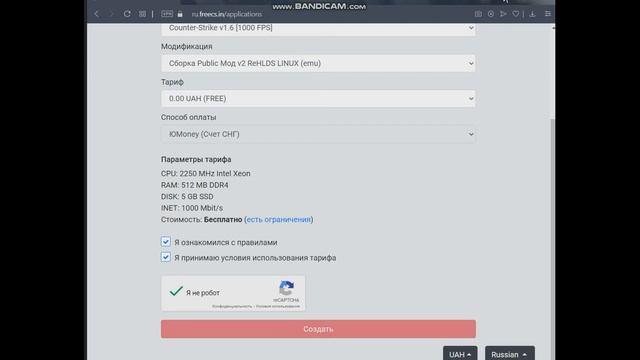This screenshot has height=360, width=640.
Task: Open the Модификация build dropdown
Action: [318, 63]
